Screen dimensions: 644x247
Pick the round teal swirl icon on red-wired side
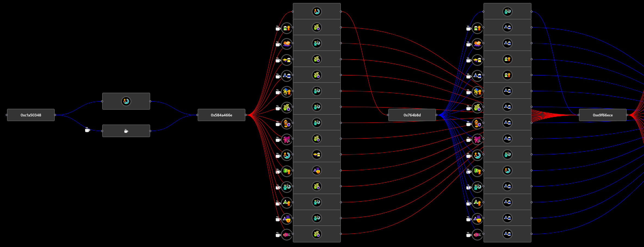287,155
